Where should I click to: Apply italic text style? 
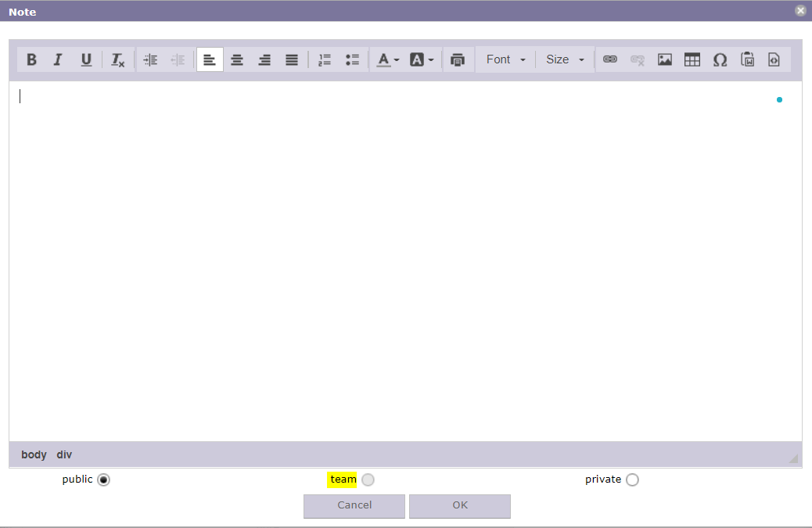coord(58,59)
